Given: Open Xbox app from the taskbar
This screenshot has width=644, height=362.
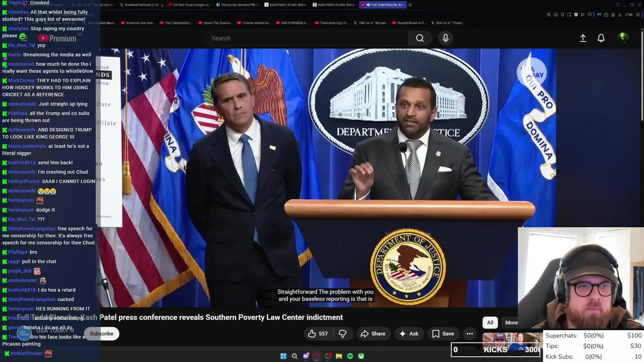Looking at the screenshot, I should pyautogui.click(x=361, y=356).
